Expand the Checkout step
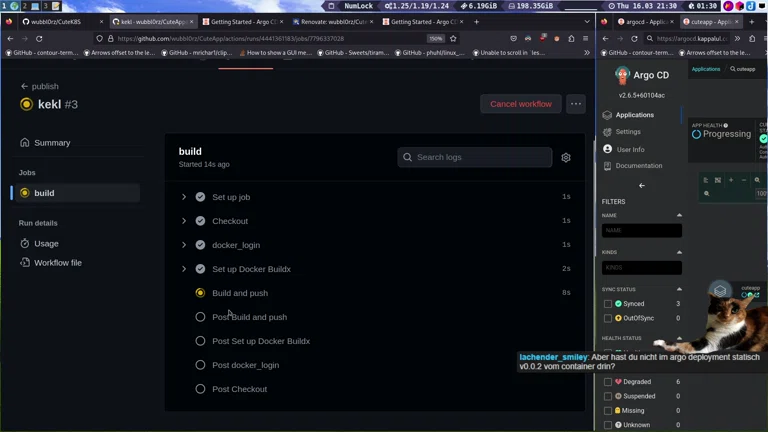Image resolution: width=768 pixels, height=432 pixels. [x=184, y=221]
